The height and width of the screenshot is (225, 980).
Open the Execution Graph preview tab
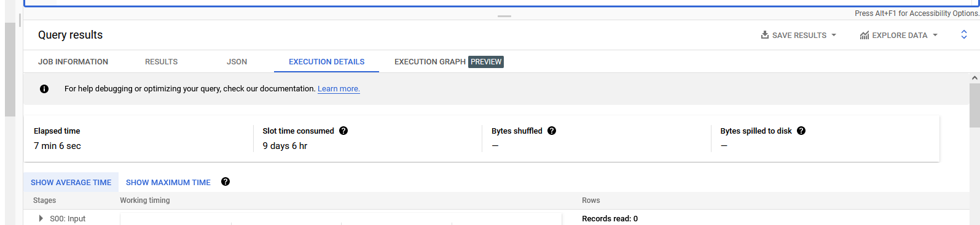[x=449, y=62]
